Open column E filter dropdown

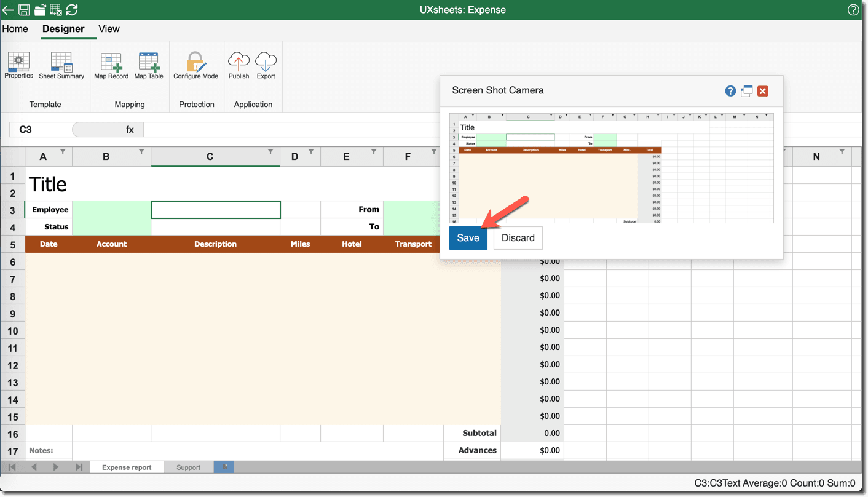coord(374,152)
